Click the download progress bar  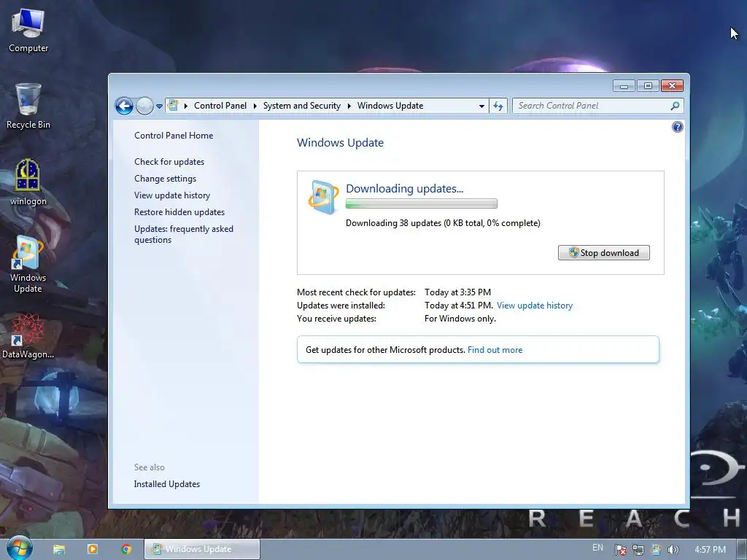tap(421, 204)
